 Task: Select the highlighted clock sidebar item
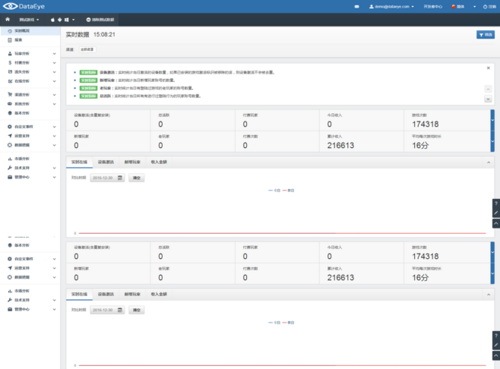pos(30,31)
